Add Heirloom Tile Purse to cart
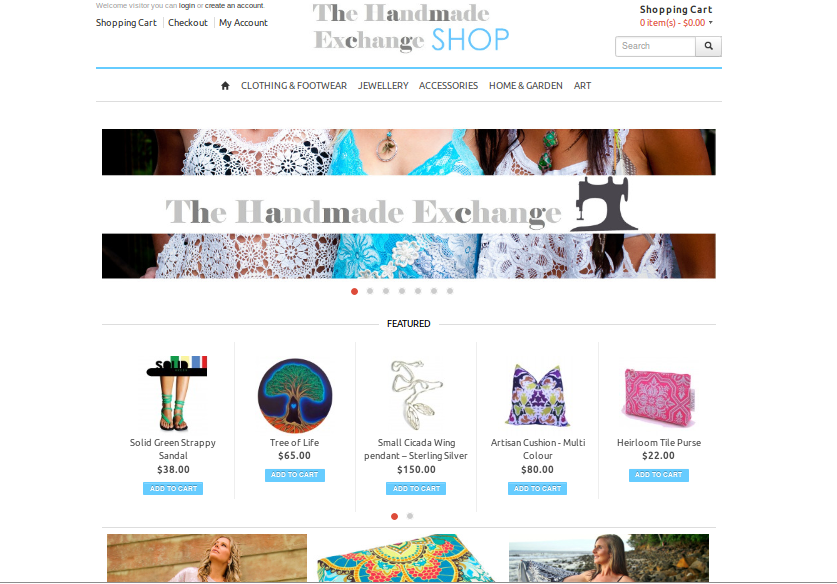The image size is (837, 584). tap(659, 475)
